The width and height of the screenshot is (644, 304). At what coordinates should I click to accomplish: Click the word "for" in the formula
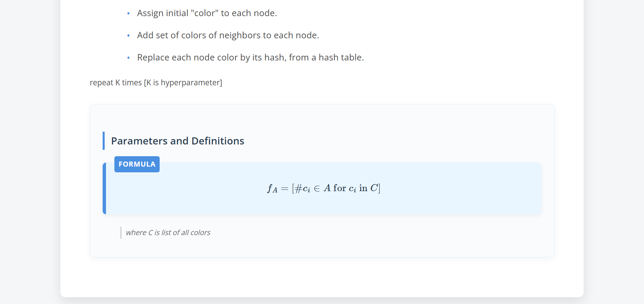click(339, 188)
